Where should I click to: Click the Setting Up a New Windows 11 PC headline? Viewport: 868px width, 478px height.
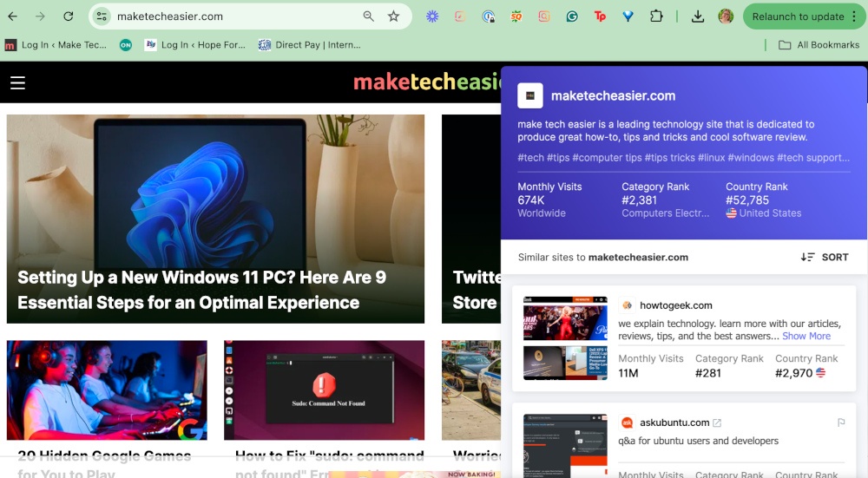(201, 290)
